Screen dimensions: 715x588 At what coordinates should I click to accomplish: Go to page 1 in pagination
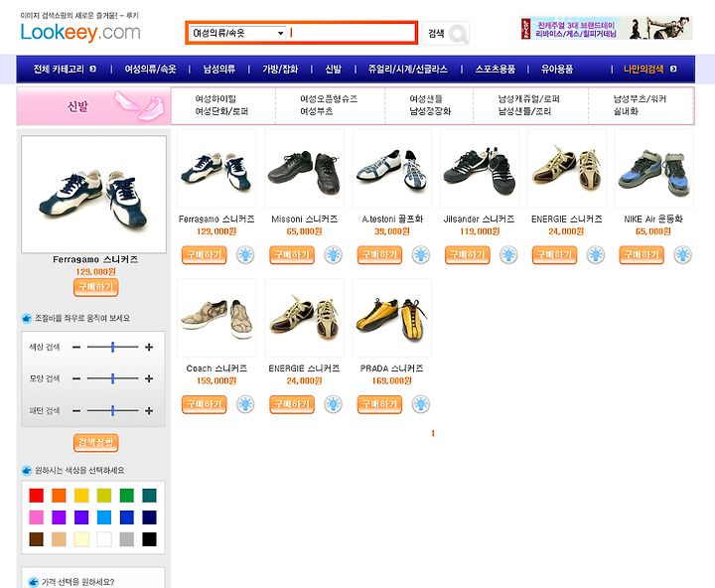433,433
